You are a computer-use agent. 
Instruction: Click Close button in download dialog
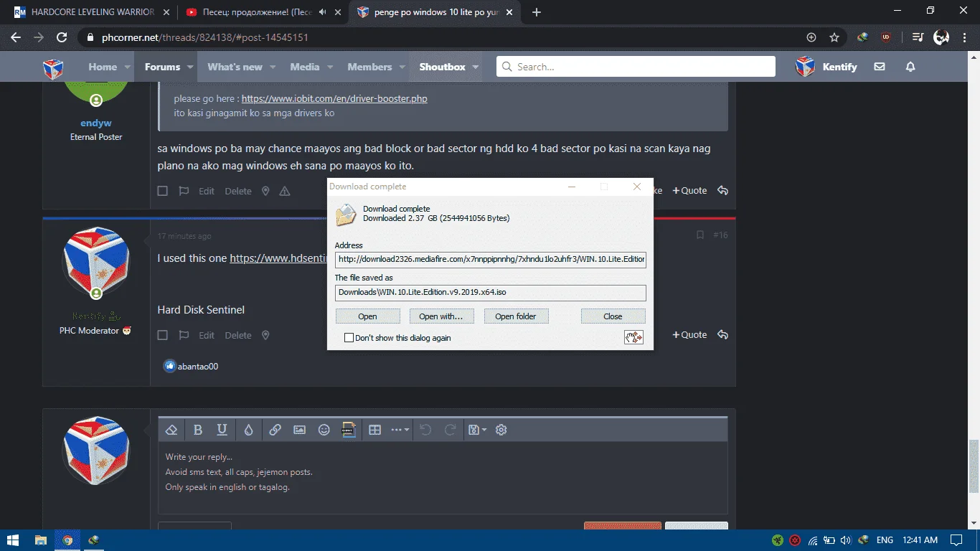pos(613,316)
